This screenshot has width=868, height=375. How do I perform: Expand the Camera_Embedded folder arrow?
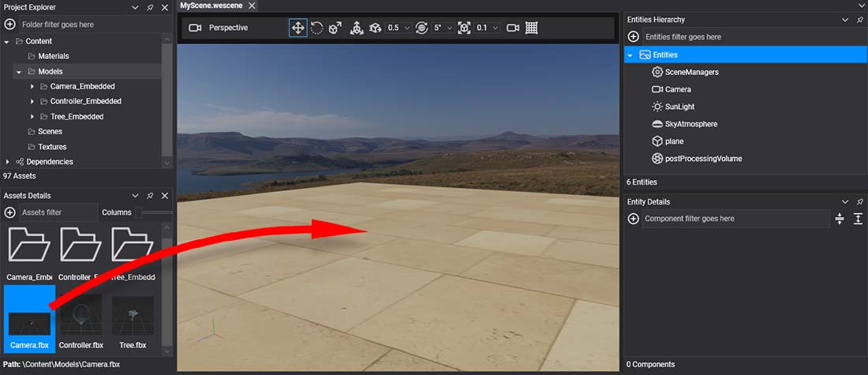[32, 86]
